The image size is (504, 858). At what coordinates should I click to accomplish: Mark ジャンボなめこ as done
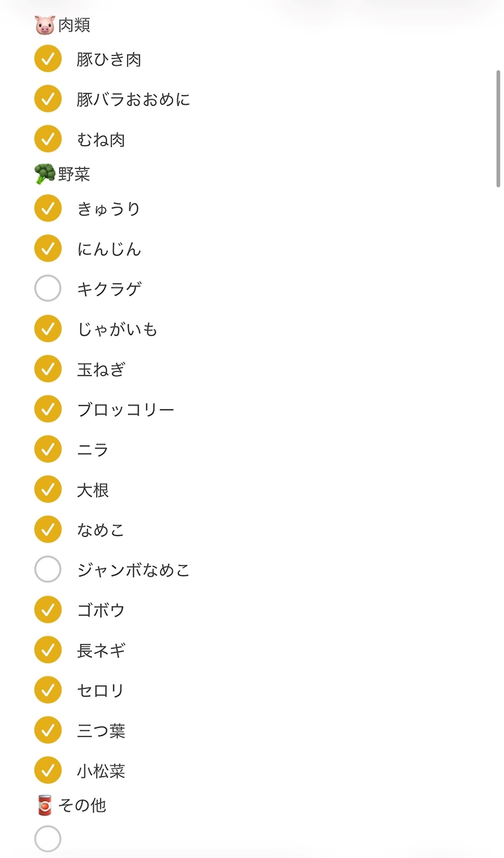(48, 569)
